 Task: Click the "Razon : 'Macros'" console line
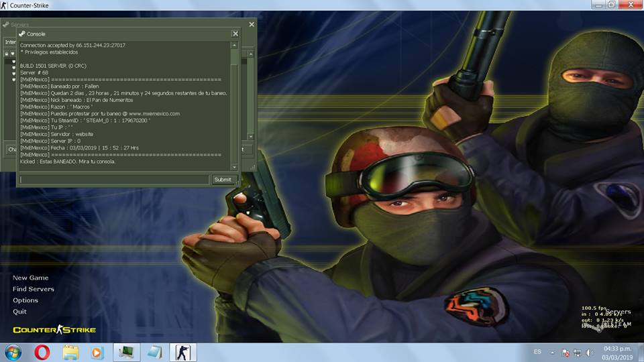pyautogui.click(x=56, y=107)
